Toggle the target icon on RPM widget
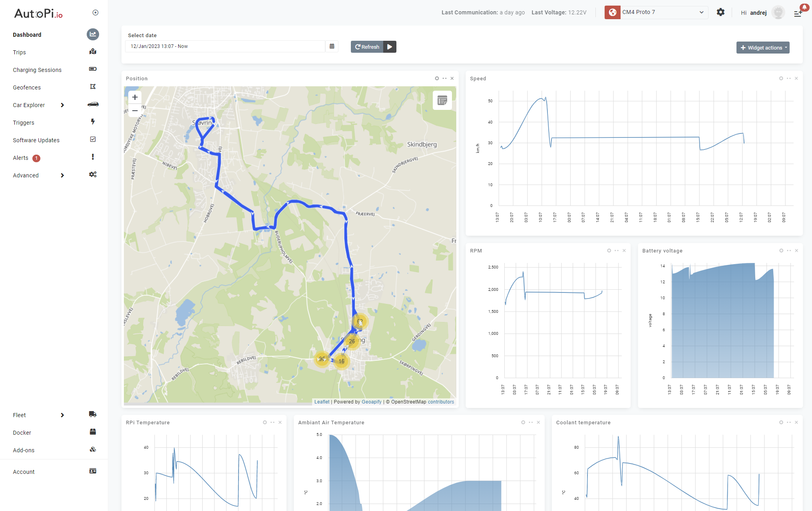Image resolution: width=812 pixels, height=511 pixels. coord(608,251)
